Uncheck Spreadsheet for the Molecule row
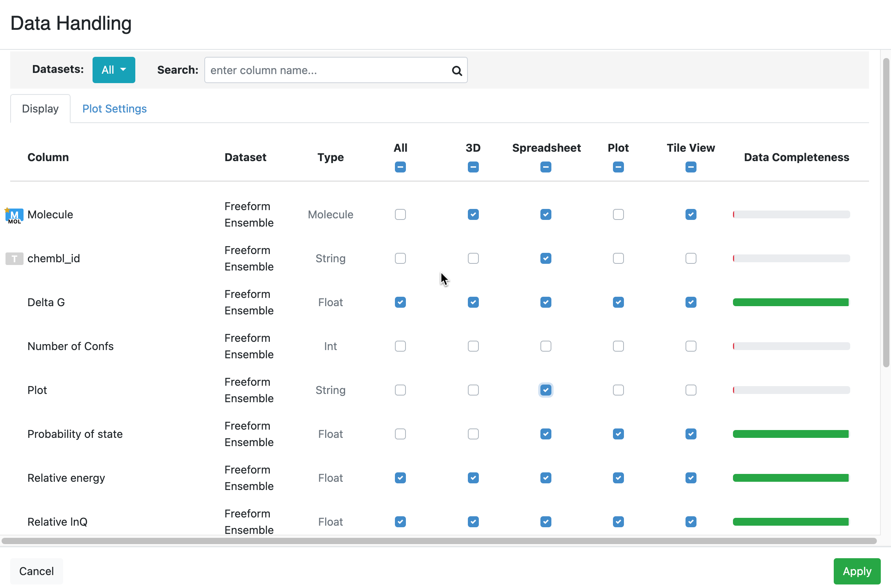The image size is (891, 588). tap(546, 214)
